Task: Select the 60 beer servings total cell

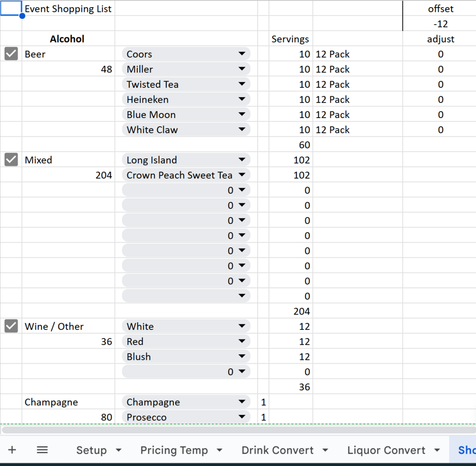Action: 290,145
